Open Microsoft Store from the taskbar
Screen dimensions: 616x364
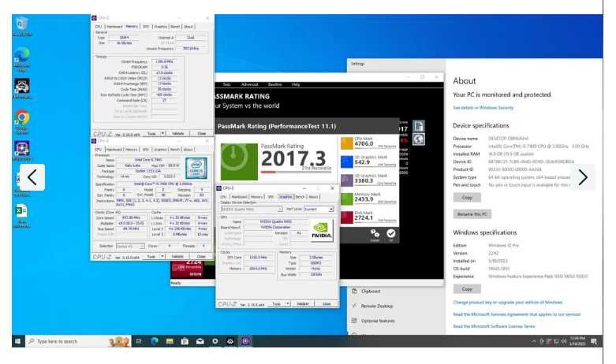click(185, 341)
